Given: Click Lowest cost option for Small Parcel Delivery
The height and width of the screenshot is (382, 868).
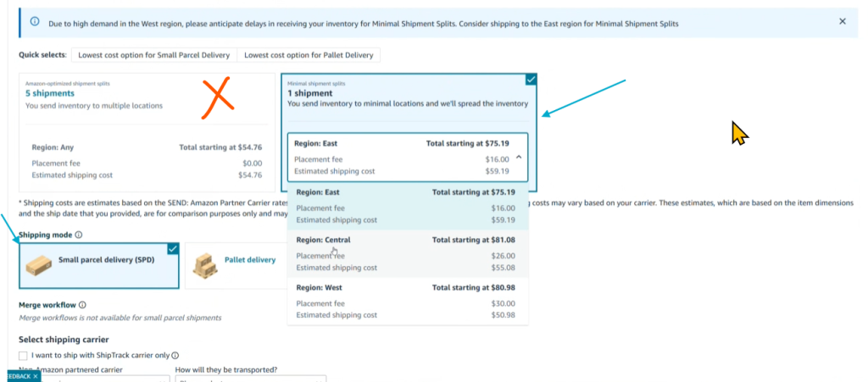Looking at the screenshot, I should coord(153,55).
